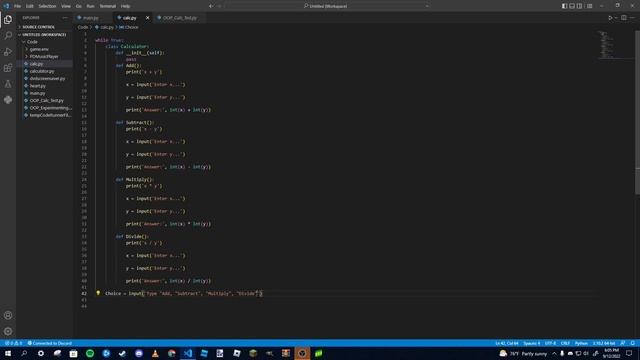Image resolution: width=640 pixels, height=360 pixels.
Task: Click errors and warnings count in status bar
Action: 13,343
